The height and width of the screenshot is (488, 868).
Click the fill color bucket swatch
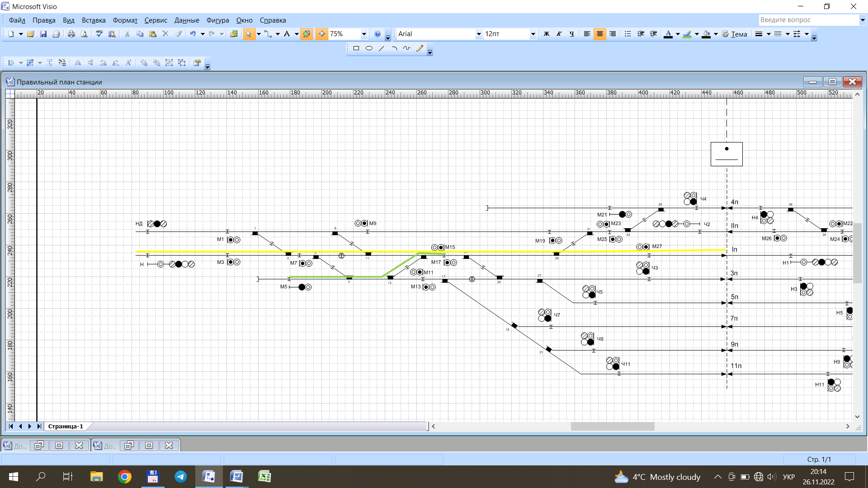[706, 34]
